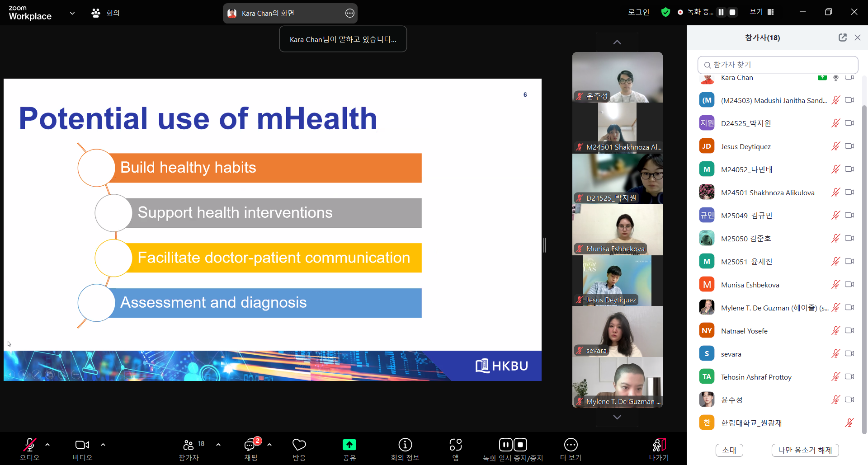Expand video options caret

tap(103, 445)
